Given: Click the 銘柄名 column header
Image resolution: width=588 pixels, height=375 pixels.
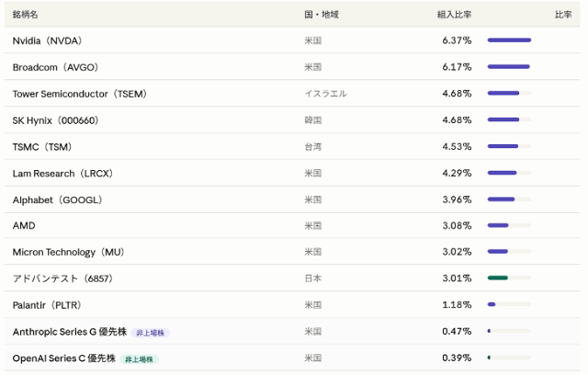Looking at the screenshot, I should (x=26, y=15).
